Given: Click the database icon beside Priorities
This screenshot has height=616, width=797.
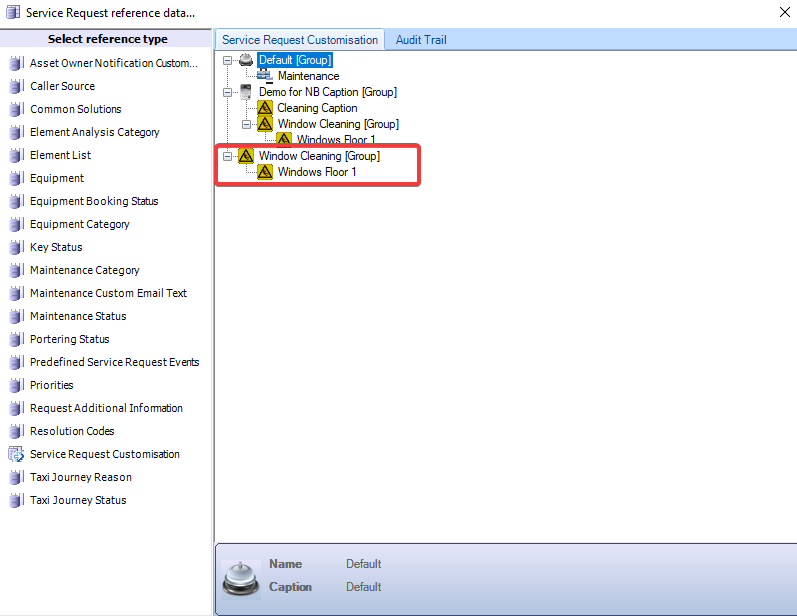Looking at the screenshot, I should pos(16,385).
